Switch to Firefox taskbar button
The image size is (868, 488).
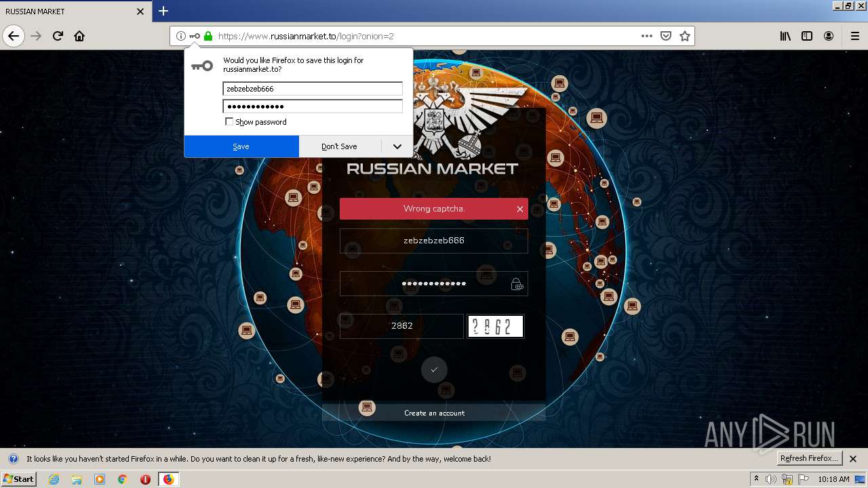coord(168,479)
